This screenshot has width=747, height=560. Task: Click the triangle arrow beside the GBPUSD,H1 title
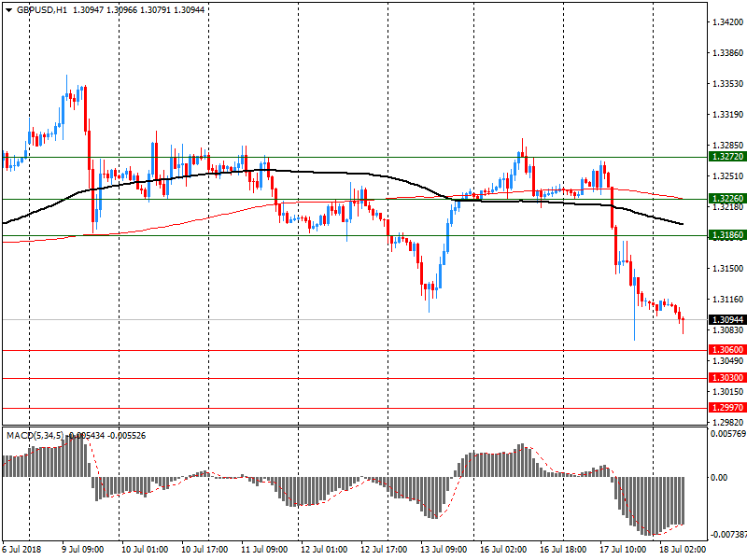point(8,8)
